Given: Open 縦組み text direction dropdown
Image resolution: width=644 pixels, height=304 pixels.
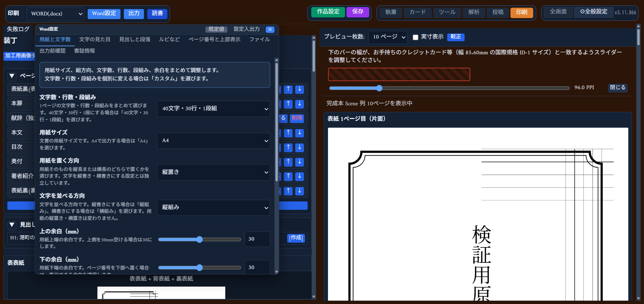Looking at the screenshot, I should [x=214, y=207].
